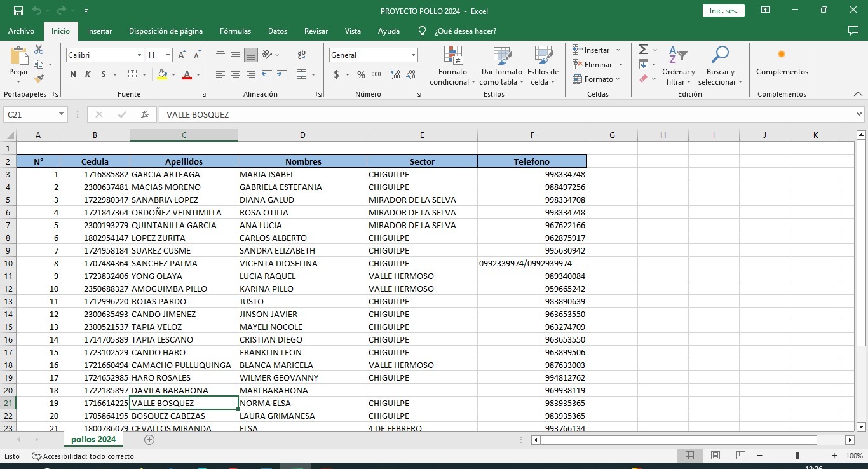Screen dimensions: 868x469
Task: Click the percent style icon
Action: [361, 75]
